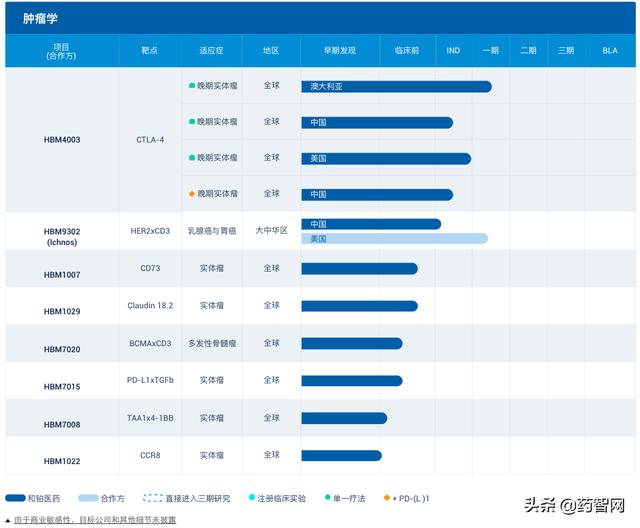Click the 一期 stage header
The width and height of the screenshot is (640, 528).
[491, 50]
